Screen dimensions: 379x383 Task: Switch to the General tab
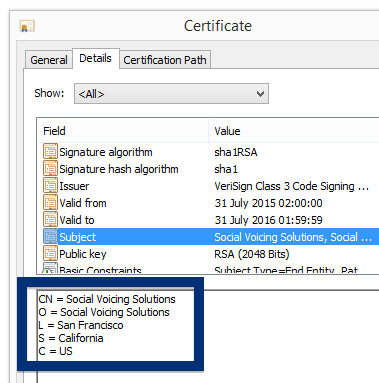tap(49, 60)
